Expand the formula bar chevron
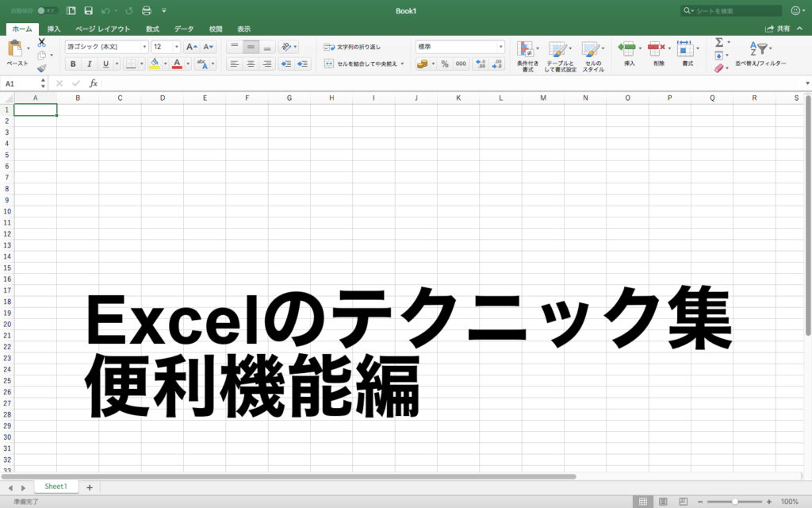The height and width of the screenshot is (508, 812). point(806,83)
